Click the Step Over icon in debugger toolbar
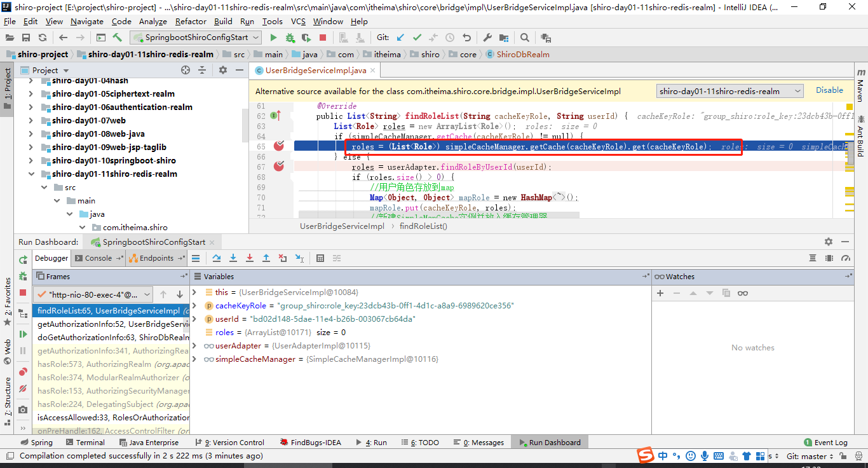The height and width of the screenshot is (468, 868). click(x=217, y=258)
